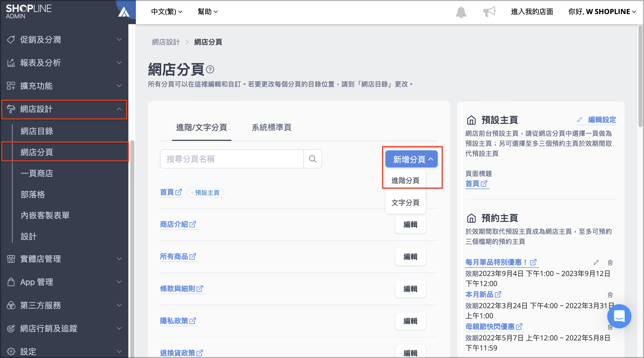The height and width of the screenshot is (358, 644).
Task: Click the 擴充功能 grid icon
Action: [11, 86]
